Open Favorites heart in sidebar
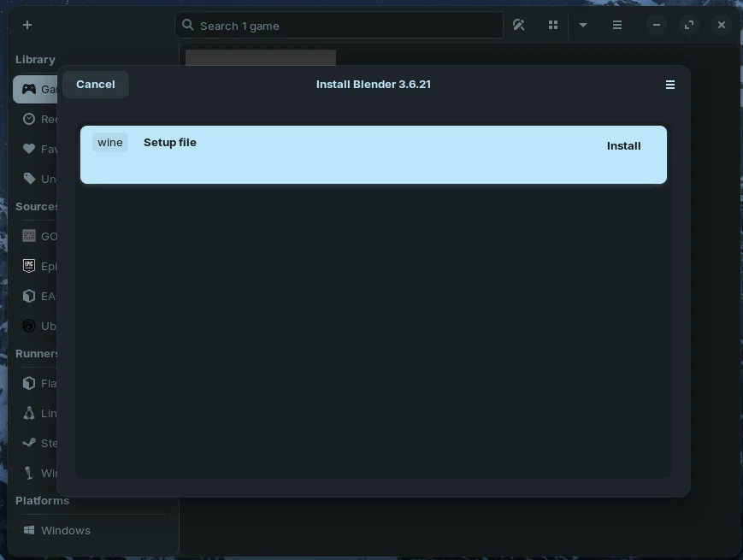The image size is (743, 560). pyautogui.click(x=36, y=149)
